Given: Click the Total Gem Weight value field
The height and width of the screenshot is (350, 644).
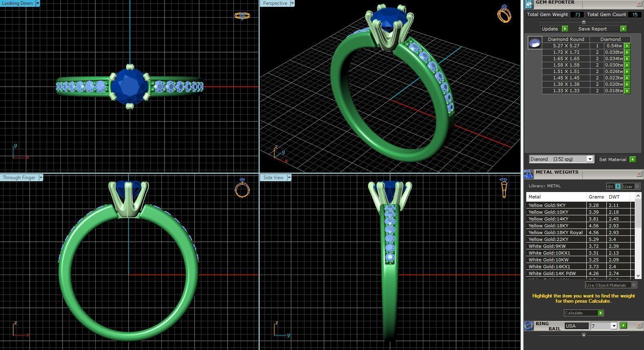Looking at the screenshot, I should [577, 14].
